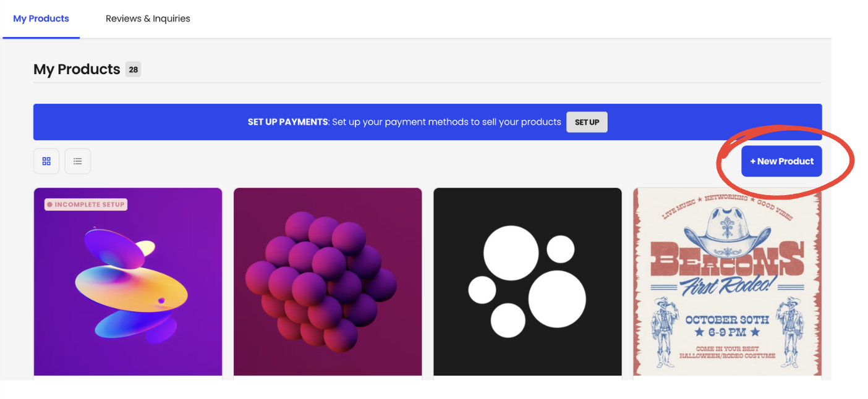Click the red dot in Incomplete Setup badge
868x399 pixels.
pyautogui.click(x=50, y=204)
